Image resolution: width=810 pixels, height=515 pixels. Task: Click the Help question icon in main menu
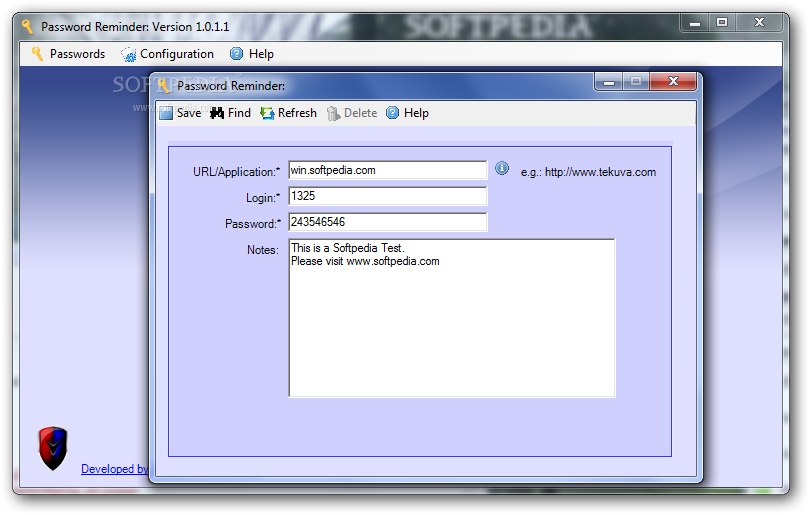[236, 54]
